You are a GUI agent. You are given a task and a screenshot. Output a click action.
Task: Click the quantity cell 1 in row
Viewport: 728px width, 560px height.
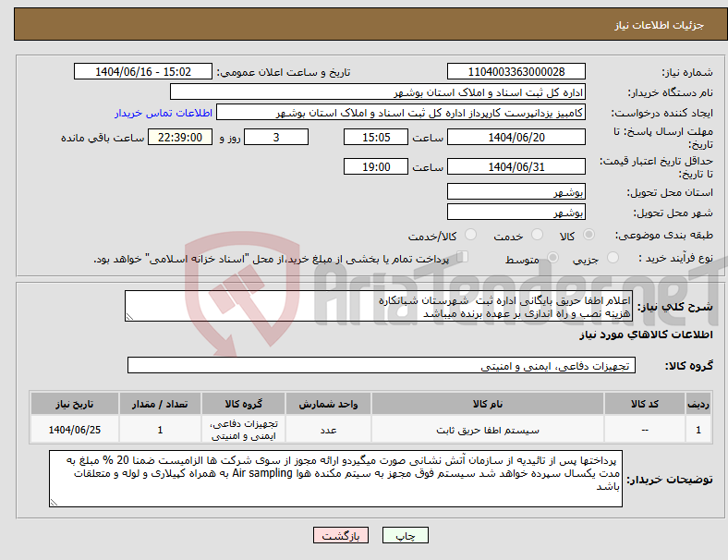(x=160, y=430)
